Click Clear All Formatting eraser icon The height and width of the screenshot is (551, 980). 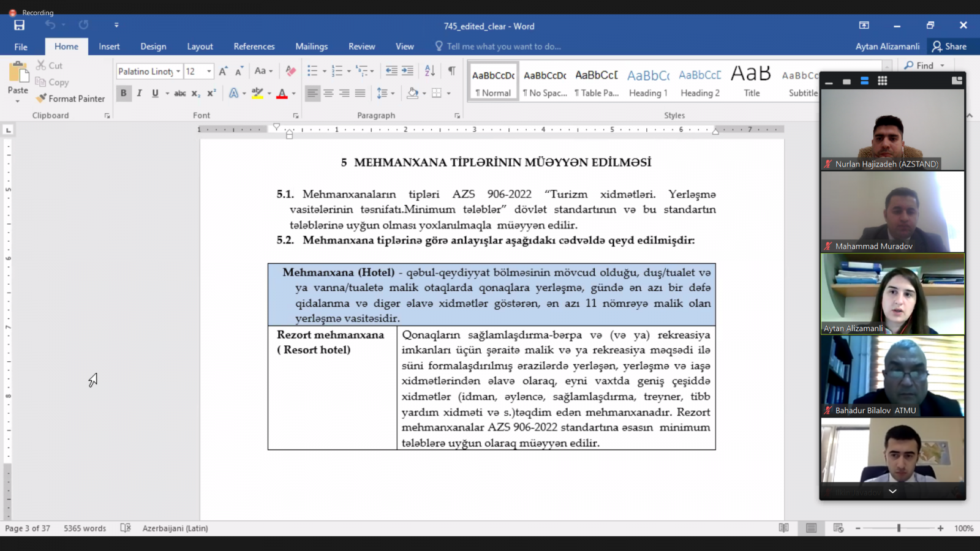291,71
